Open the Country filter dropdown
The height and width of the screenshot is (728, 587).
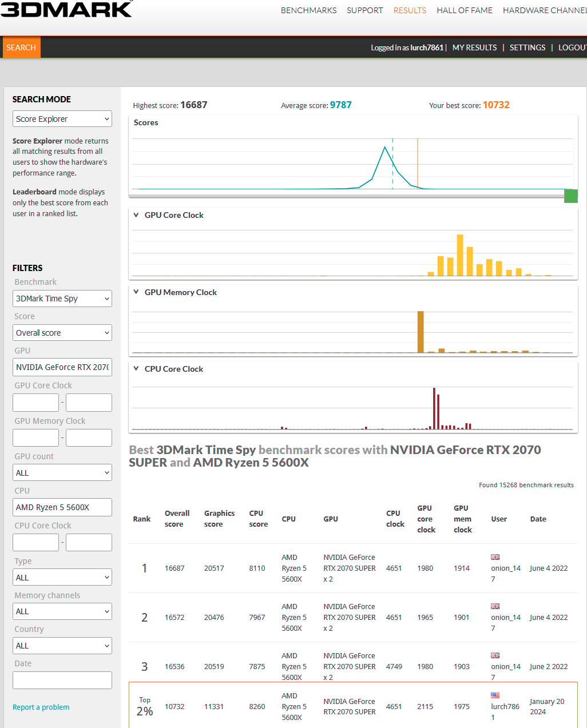[x=62, y=646]
